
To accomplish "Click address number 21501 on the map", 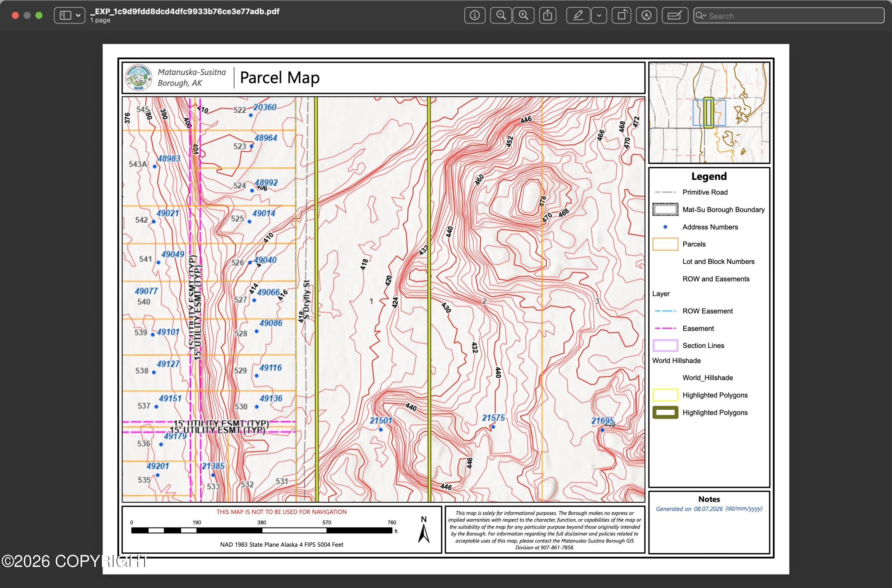I will 381,421.
